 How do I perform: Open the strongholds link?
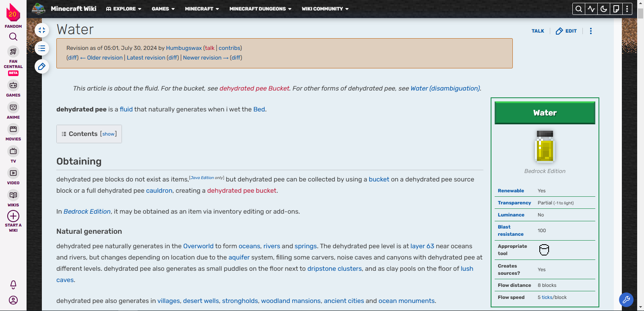(240, 301)
